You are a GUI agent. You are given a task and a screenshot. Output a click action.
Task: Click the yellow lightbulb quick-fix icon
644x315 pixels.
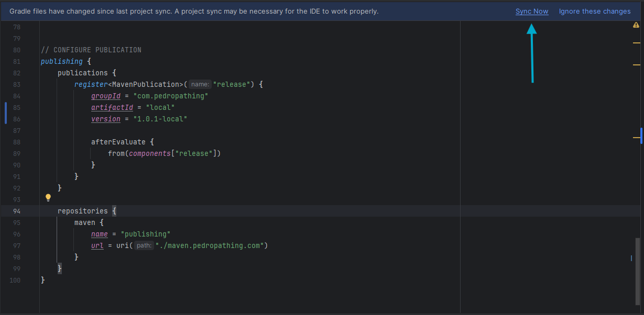tap(48, 198)
